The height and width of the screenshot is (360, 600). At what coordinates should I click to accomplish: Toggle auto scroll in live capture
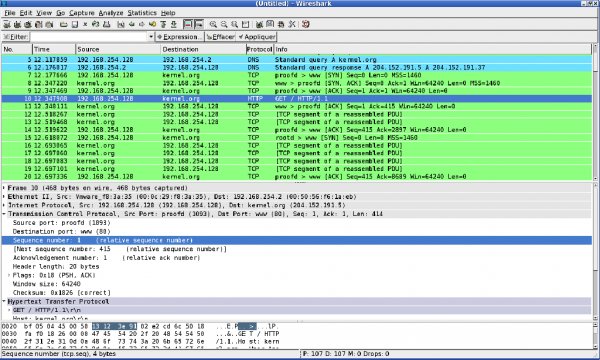(199, 24)
